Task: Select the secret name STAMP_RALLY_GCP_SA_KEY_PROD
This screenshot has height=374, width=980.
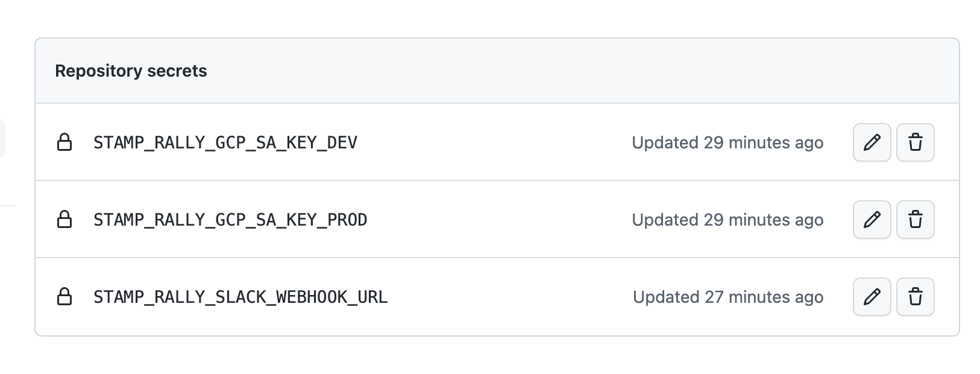Action: coord(230,220)
